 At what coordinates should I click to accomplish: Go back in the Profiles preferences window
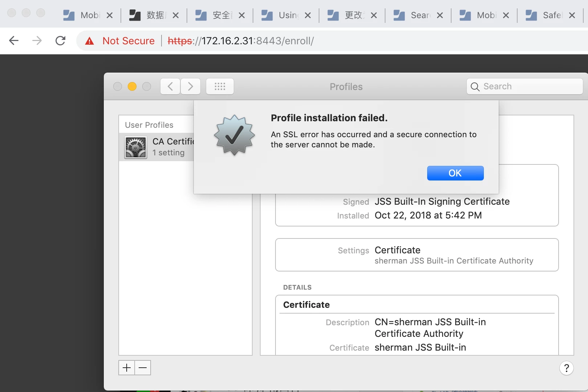pyautogui.click(x=170, y=86)
